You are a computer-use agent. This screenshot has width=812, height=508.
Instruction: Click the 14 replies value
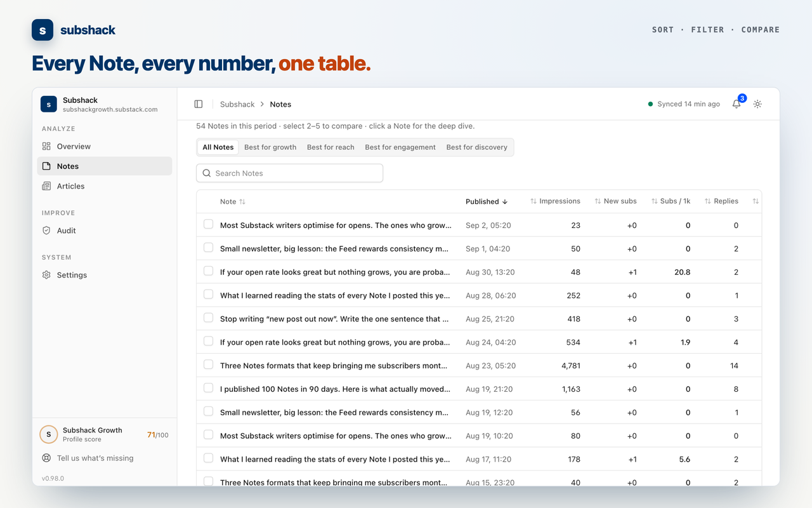(734, 366)
